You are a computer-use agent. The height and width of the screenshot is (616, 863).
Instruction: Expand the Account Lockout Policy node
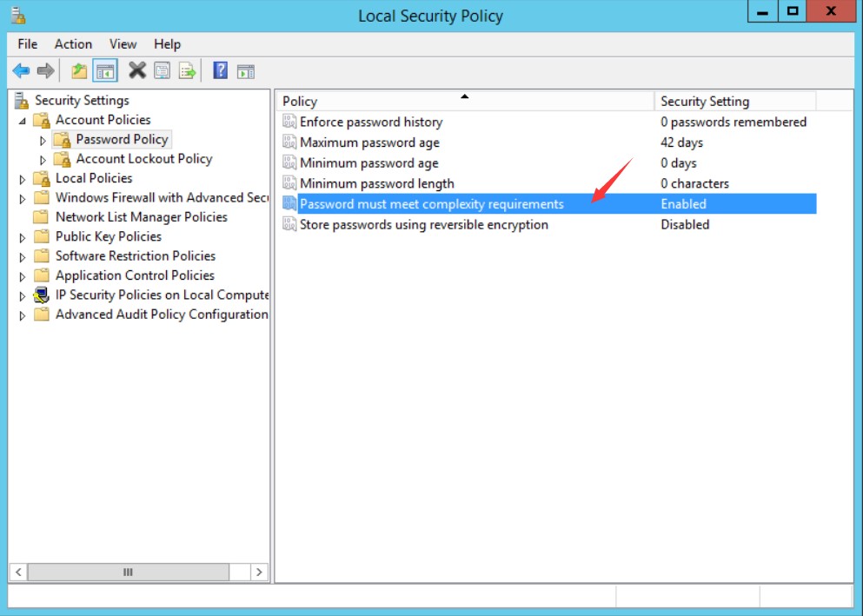43,160
